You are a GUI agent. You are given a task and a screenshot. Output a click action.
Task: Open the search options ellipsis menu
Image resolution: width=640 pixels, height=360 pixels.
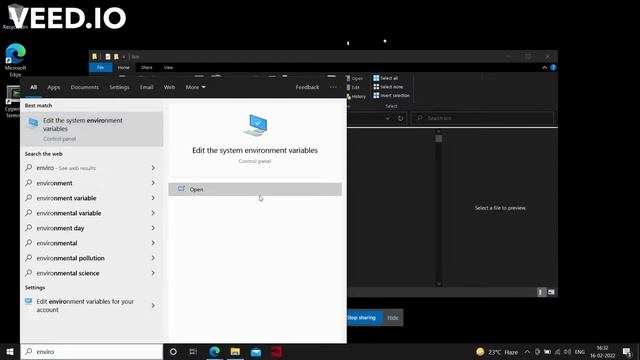click(333, 87)
